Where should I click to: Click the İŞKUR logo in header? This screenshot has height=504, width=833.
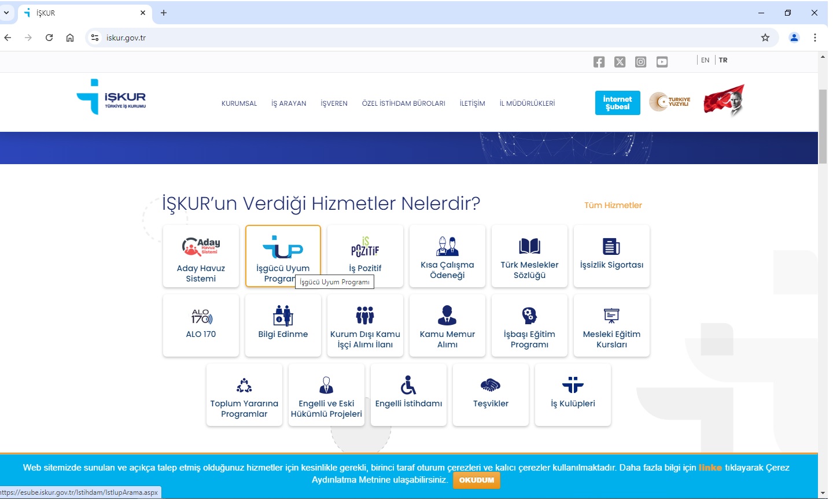(111, 97)
